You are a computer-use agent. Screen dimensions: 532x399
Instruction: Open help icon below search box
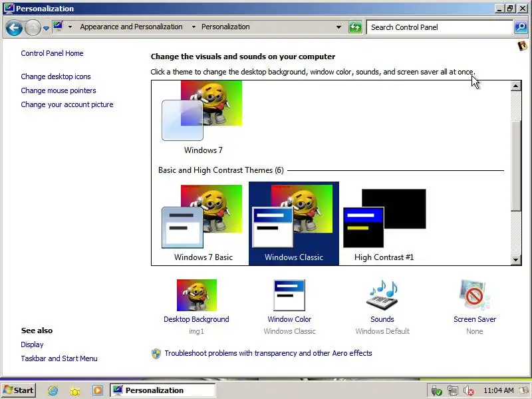[x=523, y=45]
